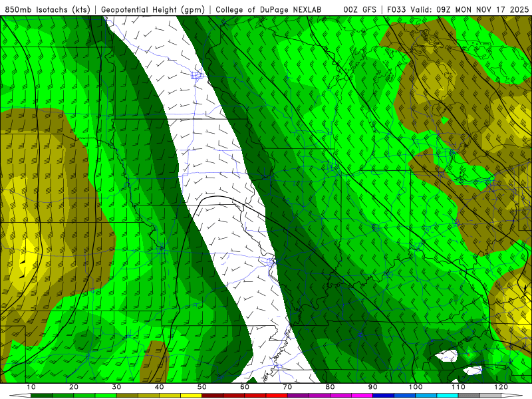Click the "10" label on the color scale
This screenshot has height=399, width=532.
click(31, 387)
